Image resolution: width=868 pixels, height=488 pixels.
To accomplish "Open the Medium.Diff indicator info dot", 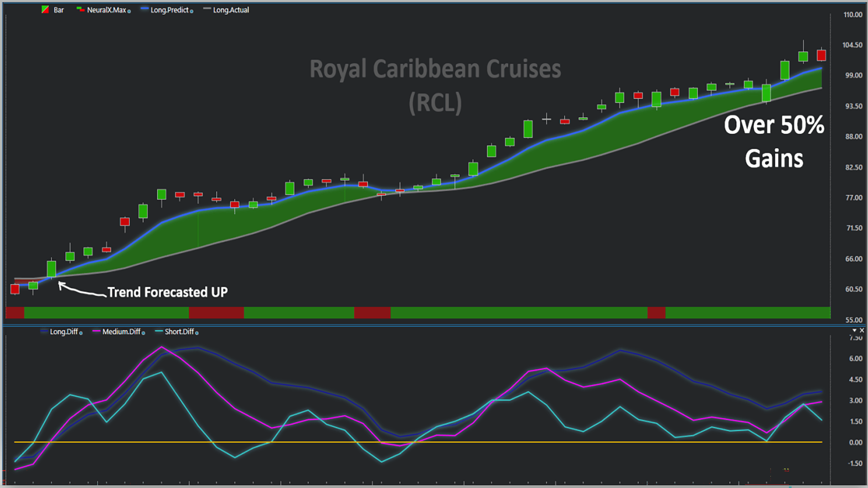I will pos(143,333).
